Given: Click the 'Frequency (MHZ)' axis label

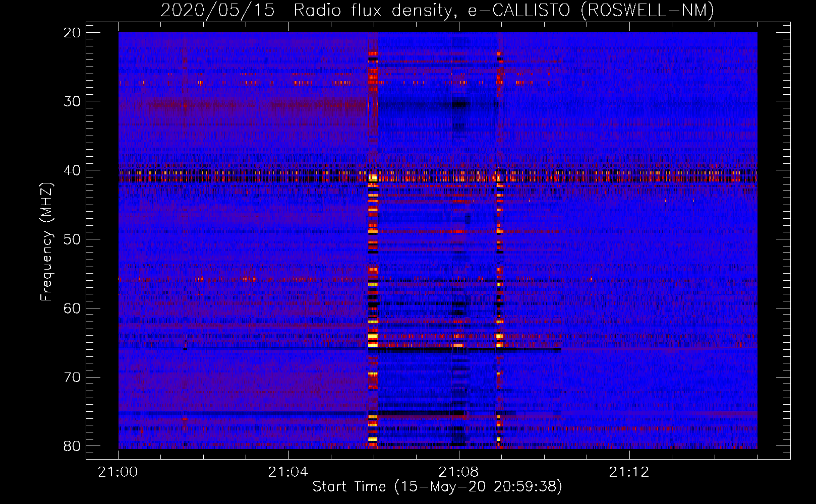Looking at the screenshot, I should [46, 241].
